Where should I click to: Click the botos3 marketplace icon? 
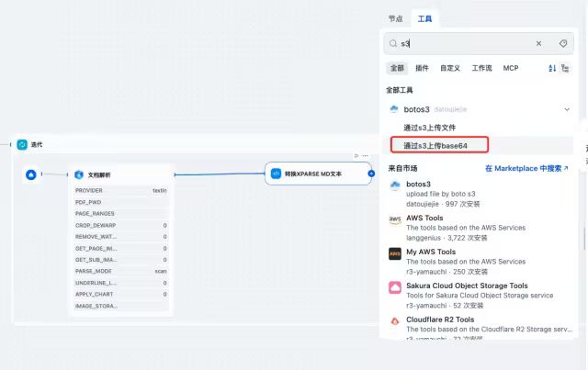[x=394, y=185]
